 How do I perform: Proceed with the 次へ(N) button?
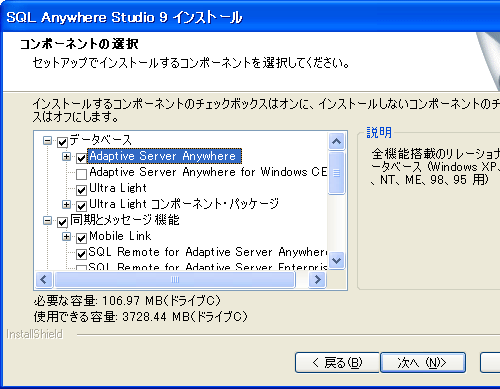423,362
